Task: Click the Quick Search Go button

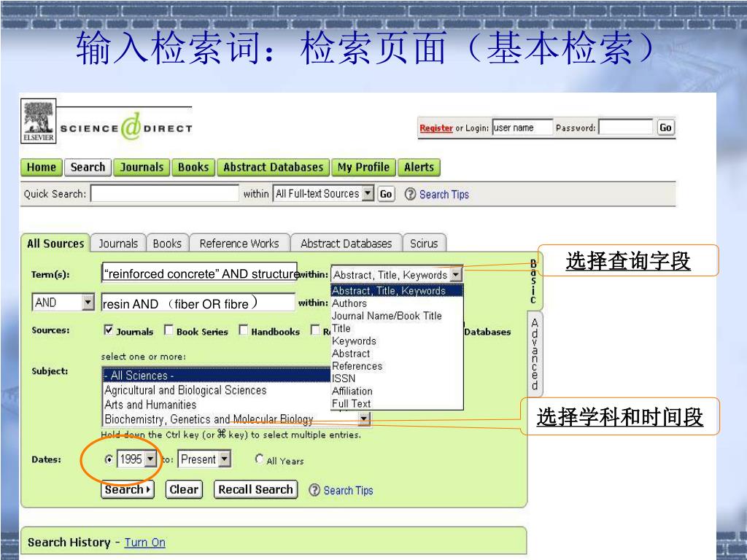Action: [x=386, y=194]
